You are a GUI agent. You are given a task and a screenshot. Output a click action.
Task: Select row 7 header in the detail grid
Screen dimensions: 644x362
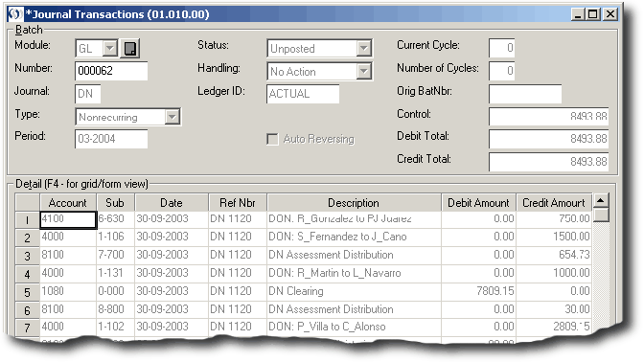pyautogui.click(x=27, y=328)
